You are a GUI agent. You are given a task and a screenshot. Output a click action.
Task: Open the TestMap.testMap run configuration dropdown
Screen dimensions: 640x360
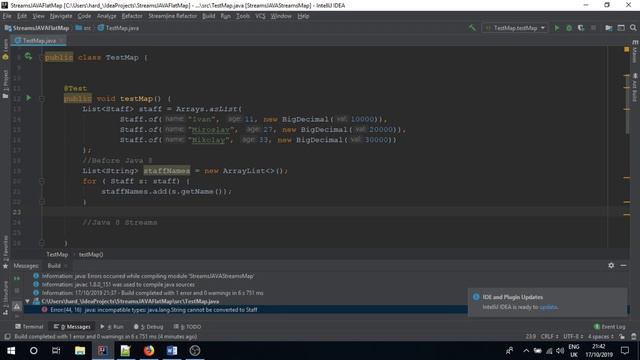coord(516,28)
